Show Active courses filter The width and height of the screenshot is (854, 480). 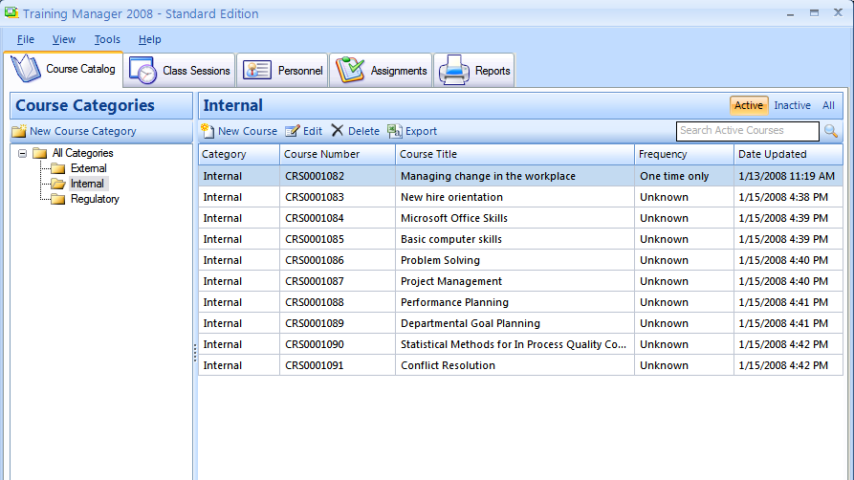click(748, 105)
